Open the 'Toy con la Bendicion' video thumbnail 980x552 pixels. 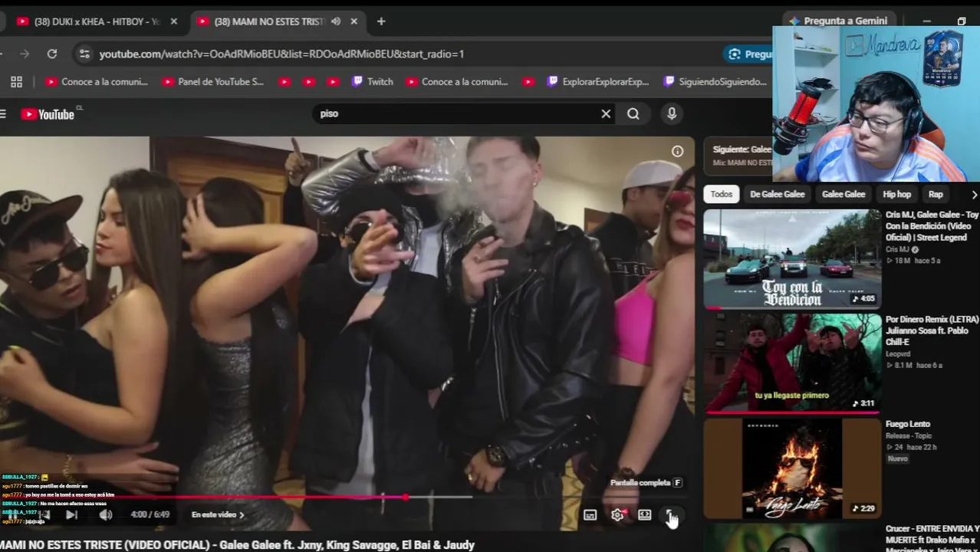click(792, 258)
